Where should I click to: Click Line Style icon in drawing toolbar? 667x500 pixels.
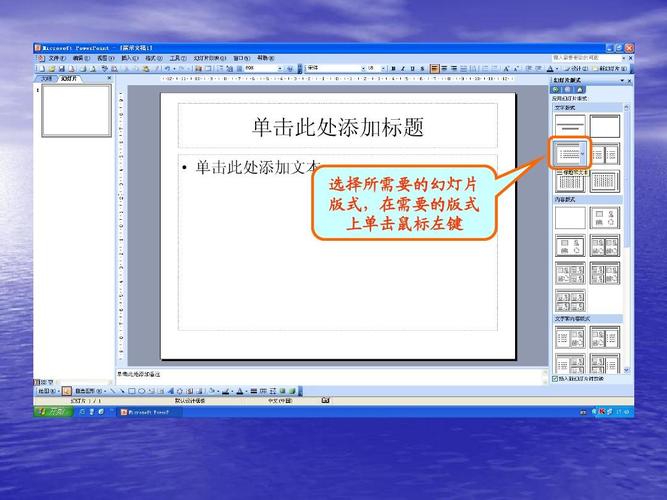(254, 391)
